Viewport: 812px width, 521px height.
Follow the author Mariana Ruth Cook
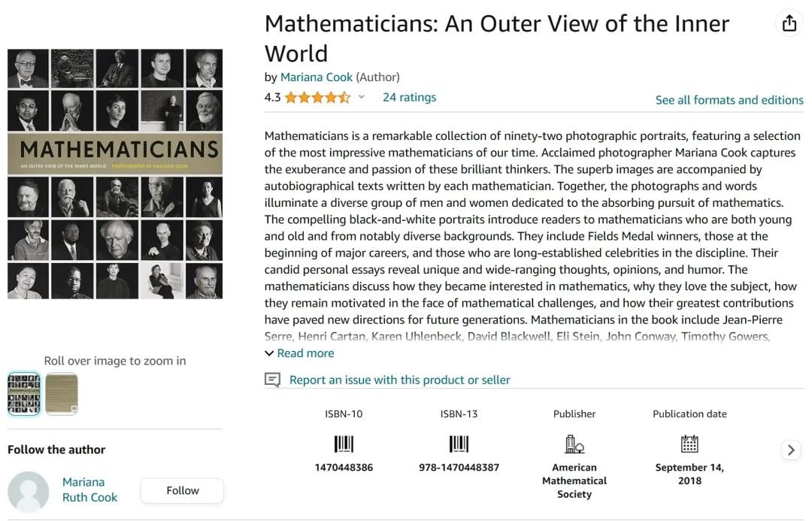click(182, 490)
